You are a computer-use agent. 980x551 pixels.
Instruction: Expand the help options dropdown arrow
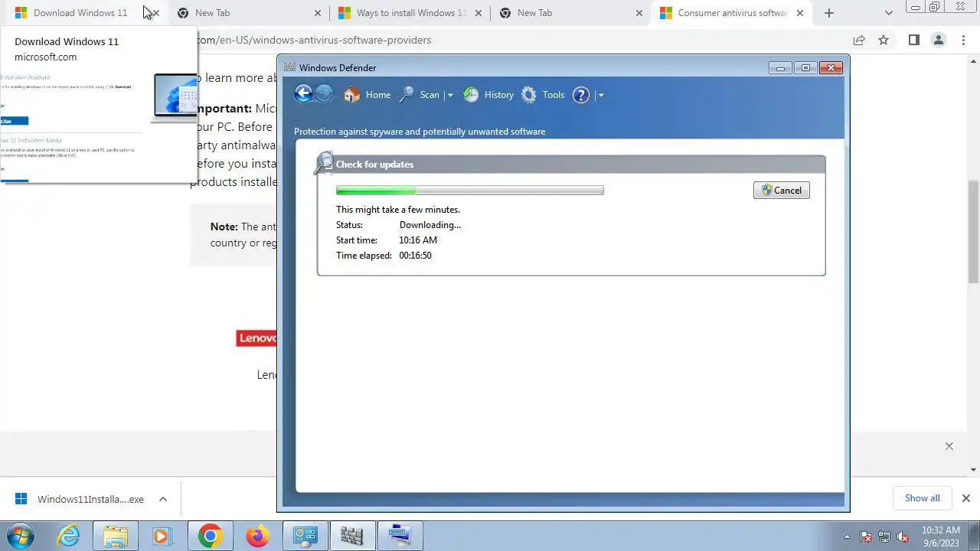point(601,96)
